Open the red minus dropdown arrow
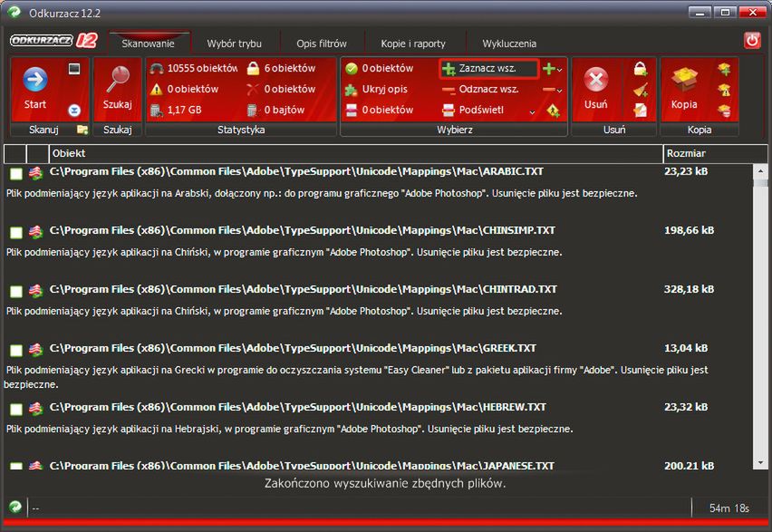Image resolution: width=772 pixels, height=532 pixels. click(559, 91)
